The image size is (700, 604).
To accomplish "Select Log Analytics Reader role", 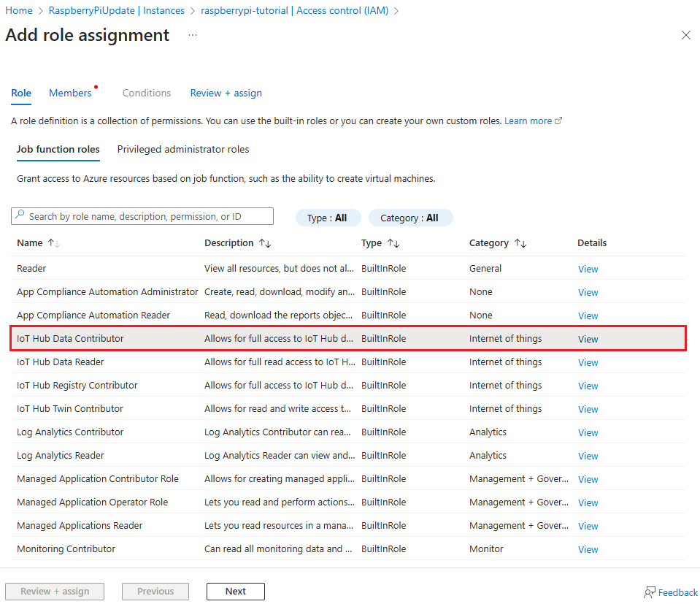I will tap(348, 455).
